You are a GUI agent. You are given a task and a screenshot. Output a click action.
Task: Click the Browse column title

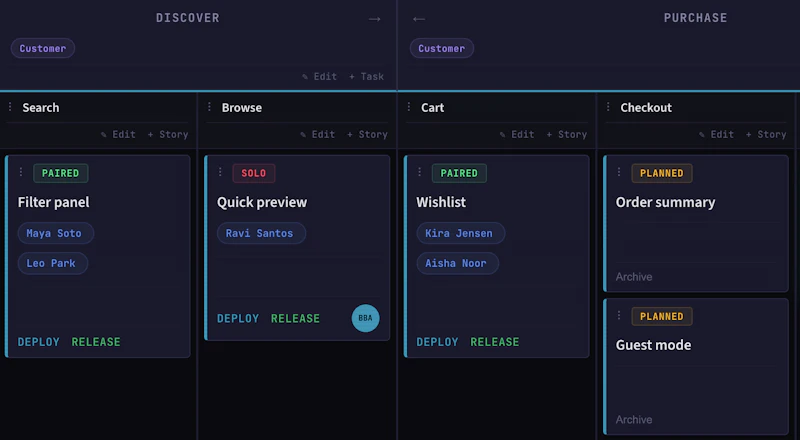[242, 108]
